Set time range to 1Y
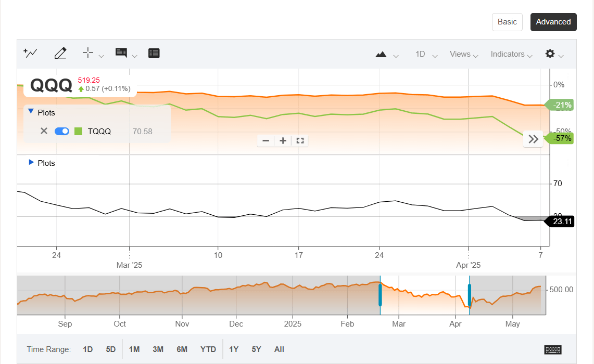The width and height of the screenshot is (594, 364). 234,349
